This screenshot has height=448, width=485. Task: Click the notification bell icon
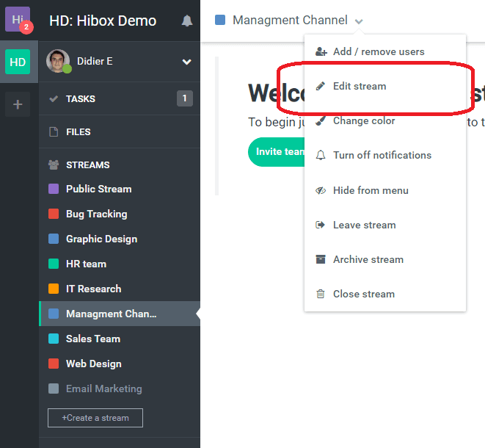tap(187, 21)
